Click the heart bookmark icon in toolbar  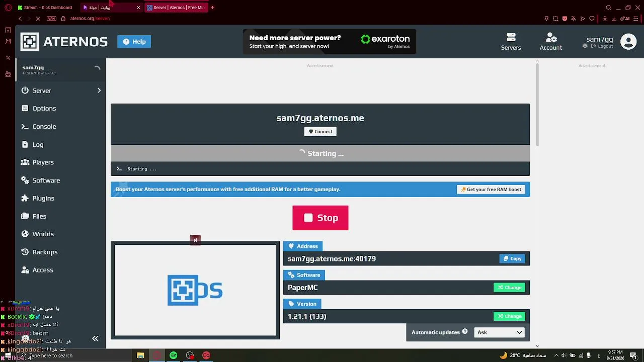pyautogui.click(x=592, y=19)
